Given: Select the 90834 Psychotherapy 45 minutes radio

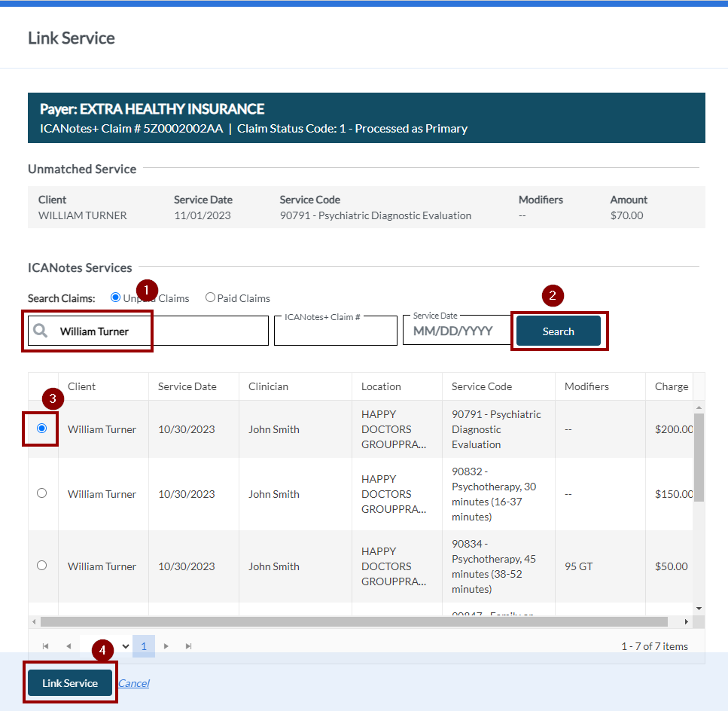Looking at the screenshot, I should (41, 566).
